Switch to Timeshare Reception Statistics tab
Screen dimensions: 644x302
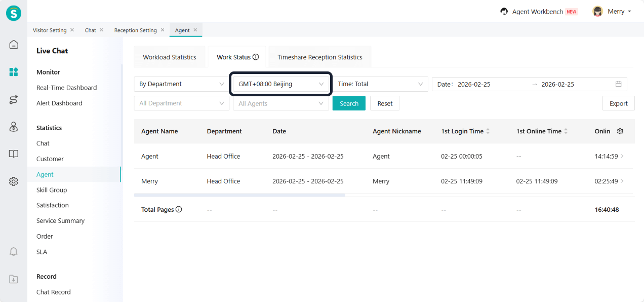pyautogui.click(x=319, y=57)
